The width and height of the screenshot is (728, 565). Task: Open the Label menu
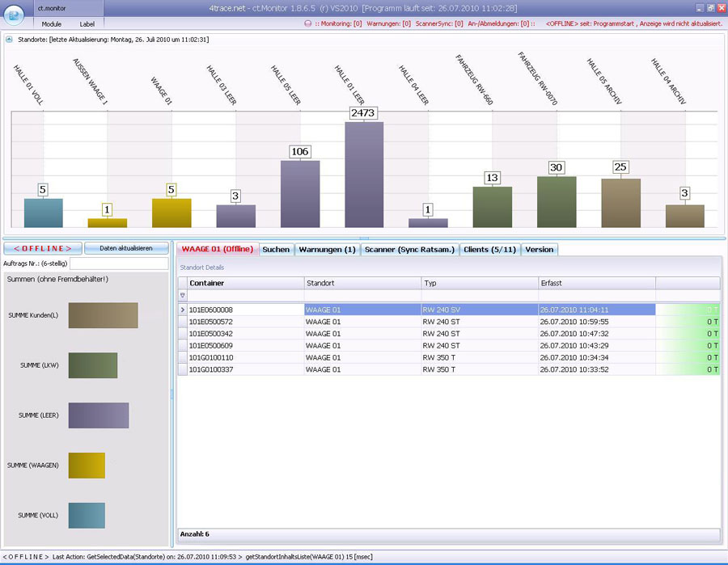(87, 24)
